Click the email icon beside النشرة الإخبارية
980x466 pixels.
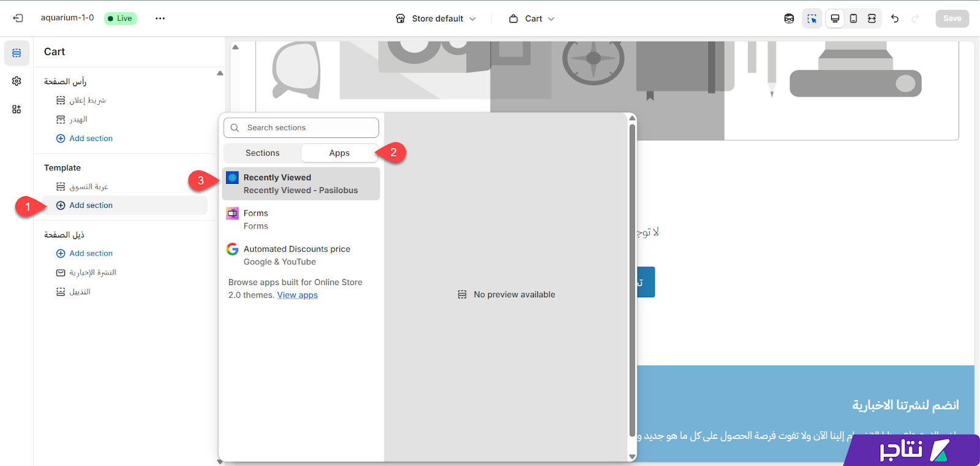61,272
